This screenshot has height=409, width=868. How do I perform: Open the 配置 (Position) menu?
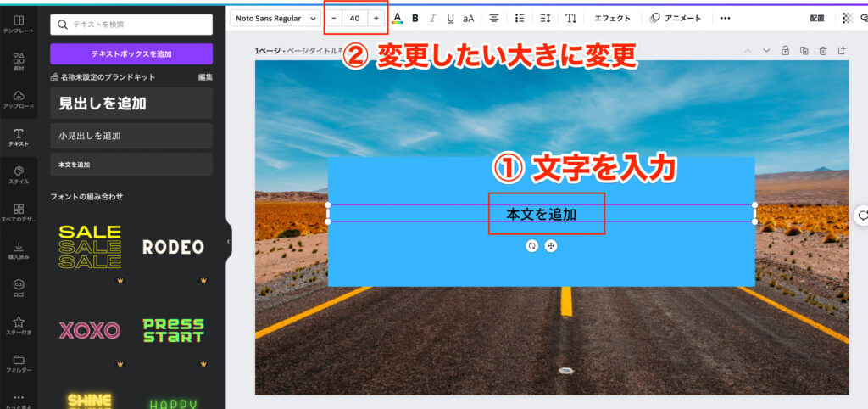tap(817, 19)
